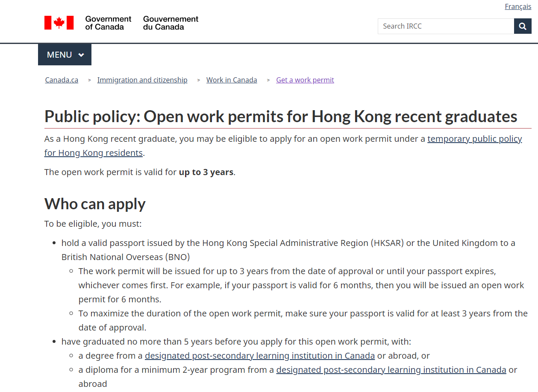The height and width of the screenshot is (392, 538).
Task: Click the search magnifier icon button
Action: click(523, 26)
